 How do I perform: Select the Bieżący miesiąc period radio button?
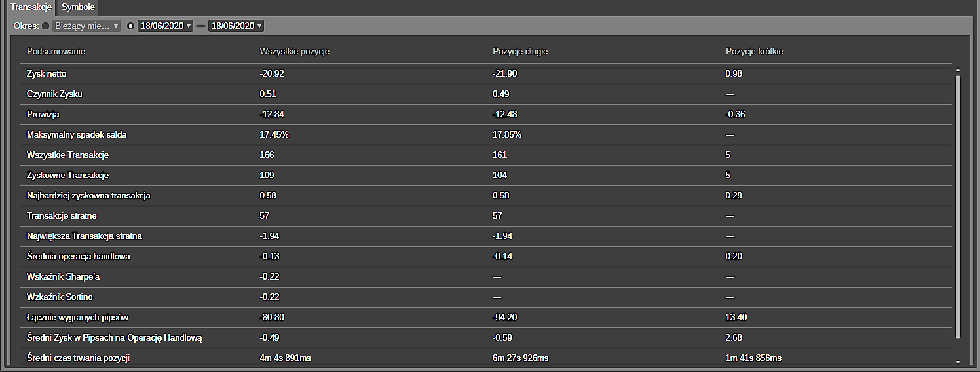[46, 26]
